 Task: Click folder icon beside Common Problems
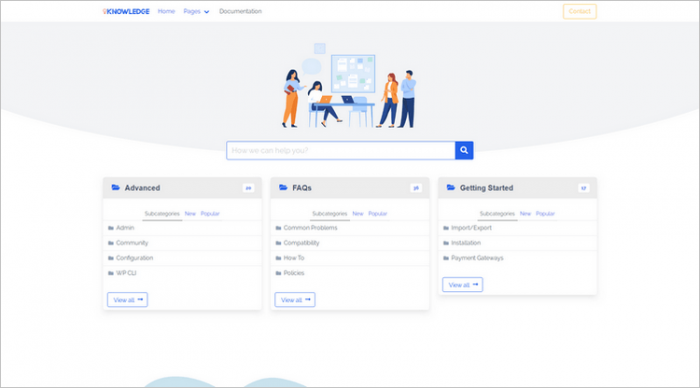tap(278, 228)
